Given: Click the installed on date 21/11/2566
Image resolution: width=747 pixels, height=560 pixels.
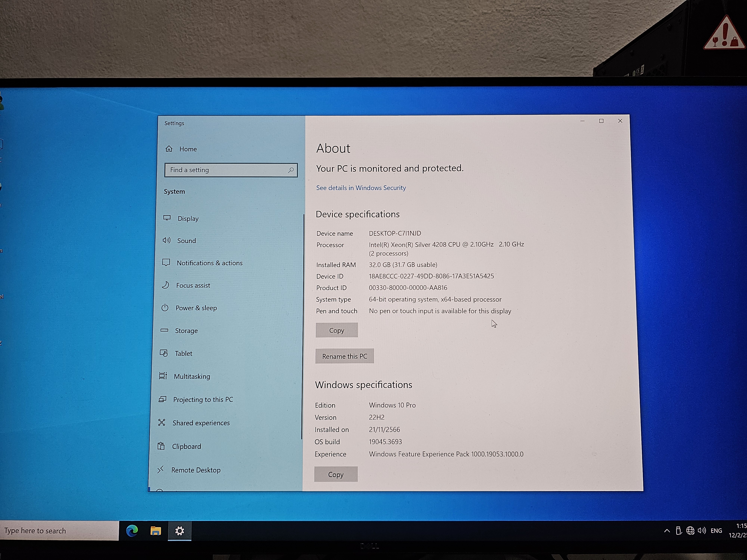Looking at the screenshot, I should pos(384,429).
